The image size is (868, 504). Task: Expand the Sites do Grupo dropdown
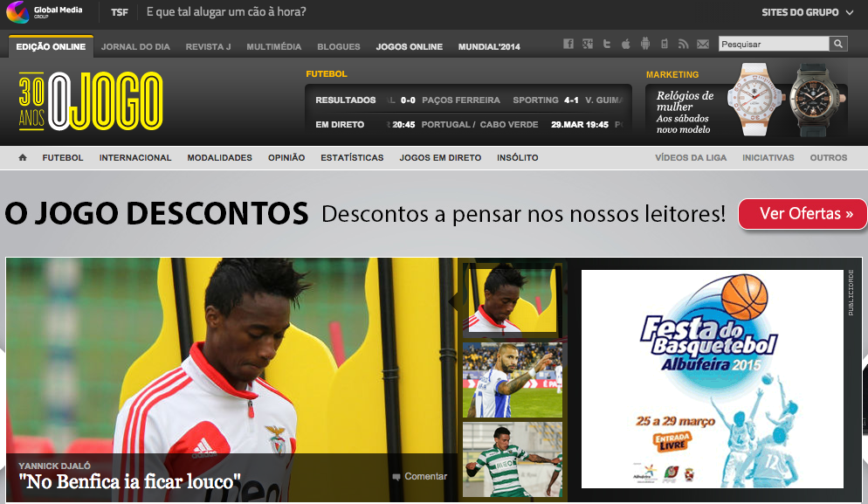pos(807,12)
